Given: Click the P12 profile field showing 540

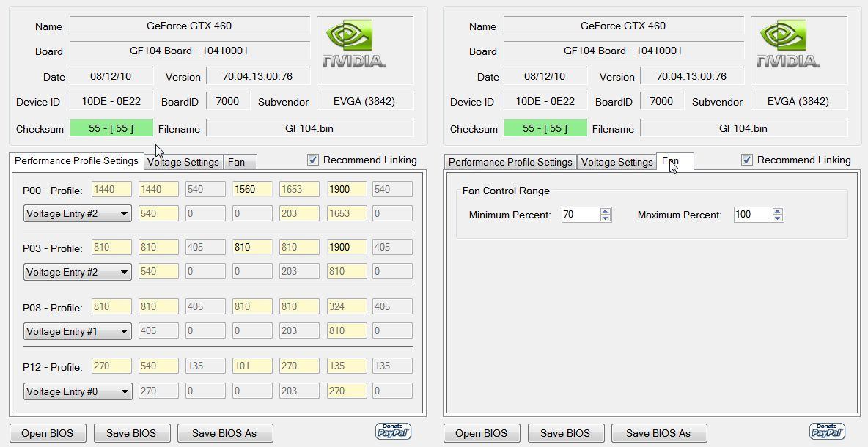Looking at the screenshot, I should (x=158, y=366).
